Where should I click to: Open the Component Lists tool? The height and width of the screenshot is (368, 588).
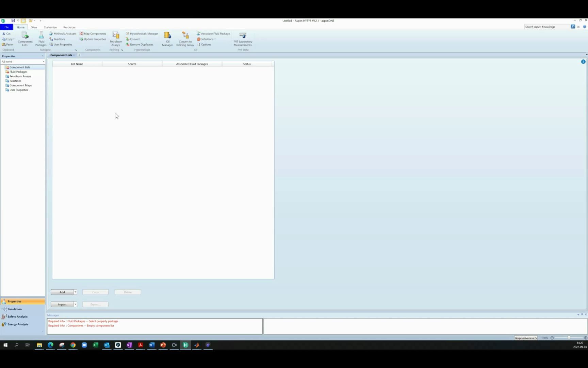[24, 39]
